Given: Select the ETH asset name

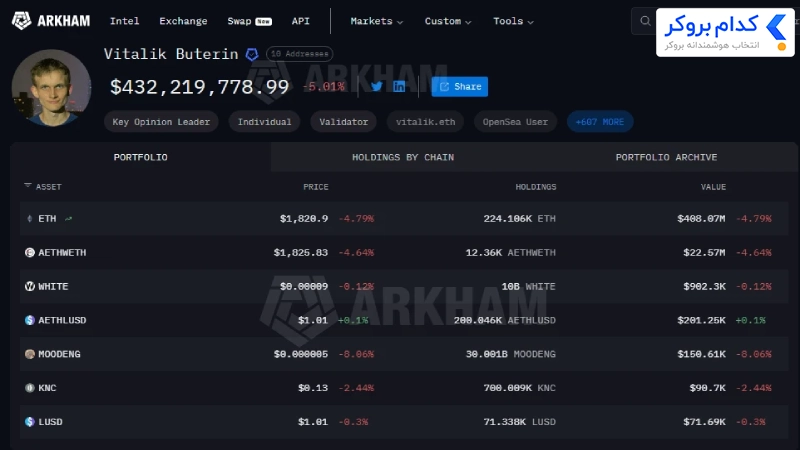Looking at the screenshot, I should 47,218.
